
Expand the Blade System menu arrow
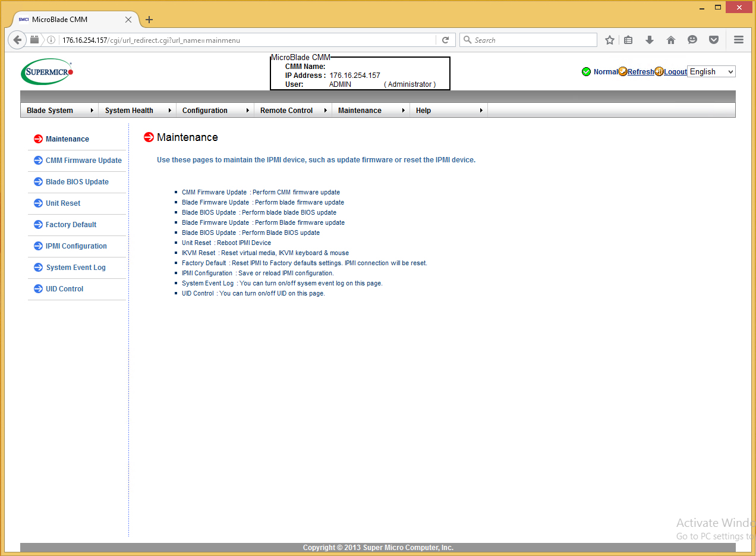pos(92,111)
